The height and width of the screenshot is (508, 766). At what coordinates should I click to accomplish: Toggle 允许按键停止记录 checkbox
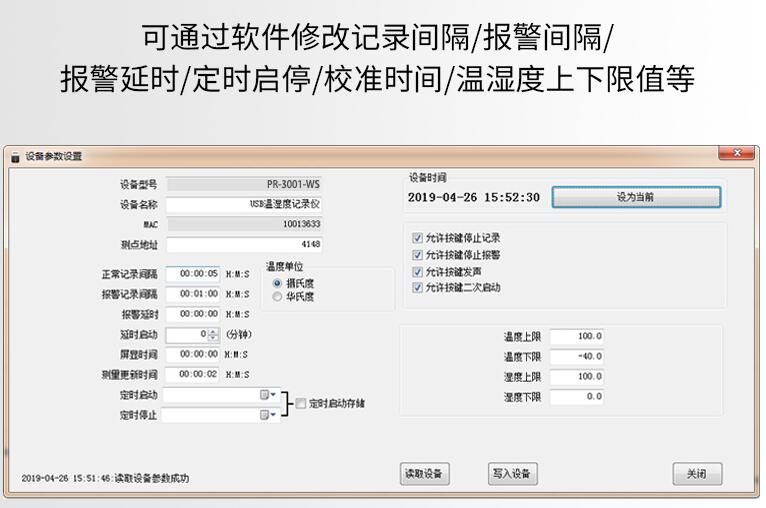(418, 238)
